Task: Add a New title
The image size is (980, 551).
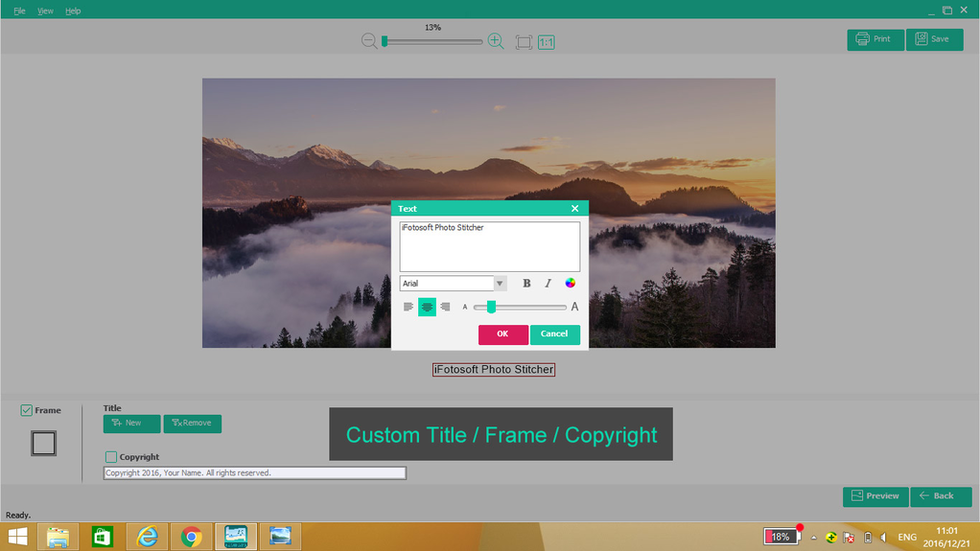Action: [131, 424]
